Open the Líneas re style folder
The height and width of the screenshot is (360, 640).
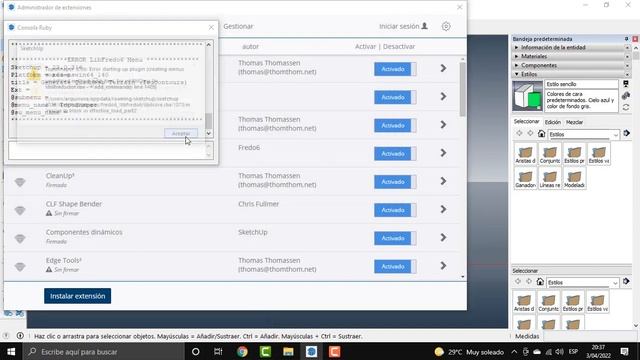click(550, 178)
